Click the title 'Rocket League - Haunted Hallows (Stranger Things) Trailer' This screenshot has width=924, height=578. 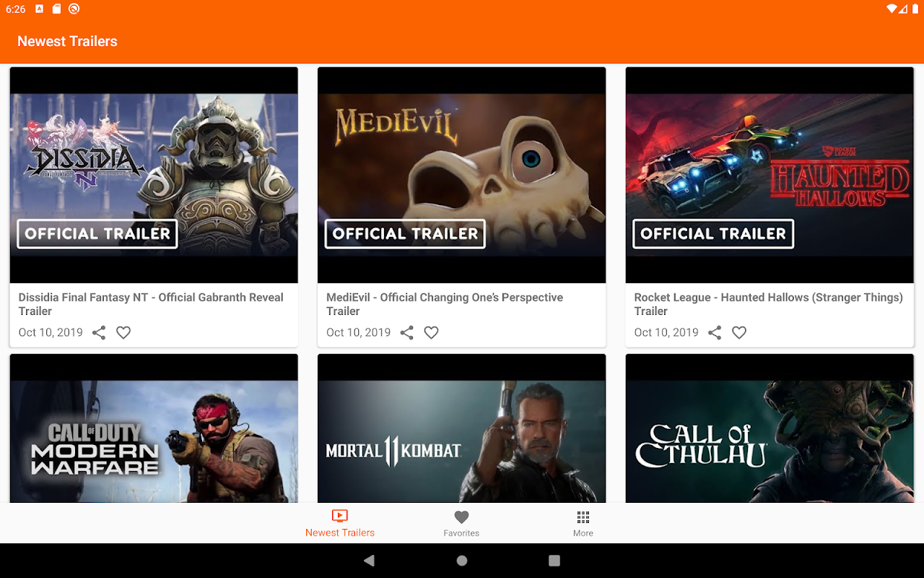(x=769, y=304)
